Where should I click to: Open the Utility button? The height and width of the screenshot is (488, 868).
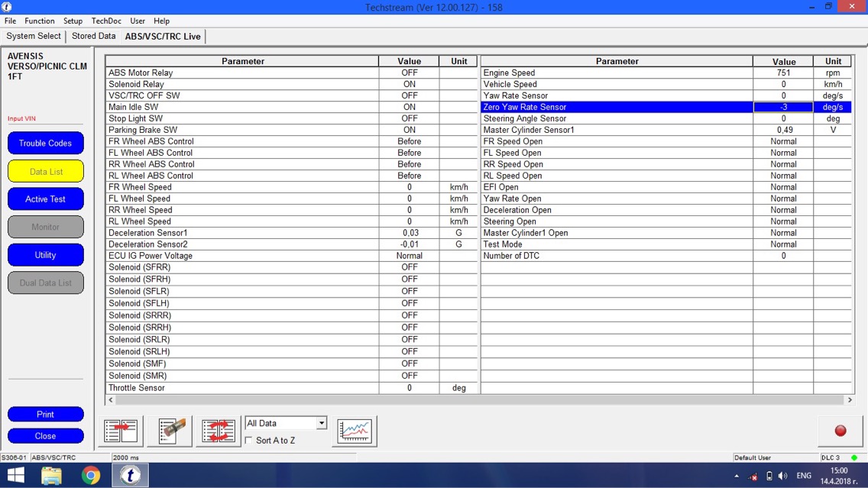(x=46, y=255)
